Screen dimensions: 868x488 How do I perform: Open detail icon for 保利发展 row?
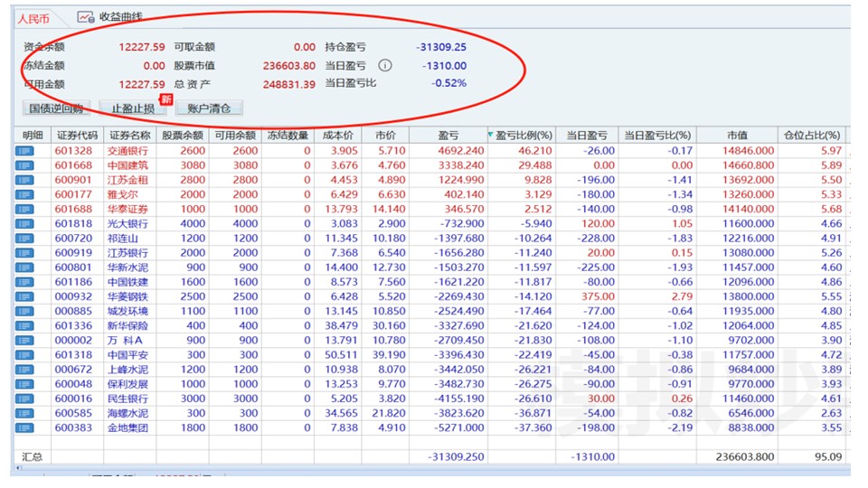click(x=24, y=384)
